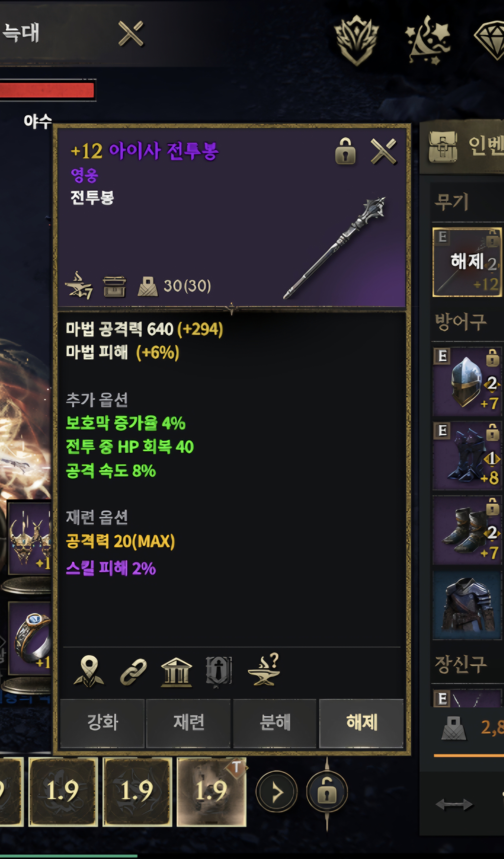504x859 pixels.
Task: Select the equipped +7 helmet slot
Action: tap(466, 381)
